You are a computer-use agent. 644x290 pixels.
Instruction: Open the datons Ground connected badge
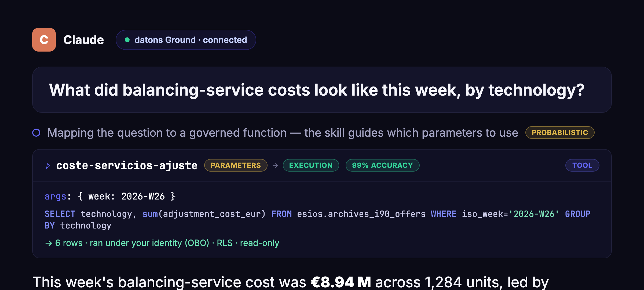(186, 40)
